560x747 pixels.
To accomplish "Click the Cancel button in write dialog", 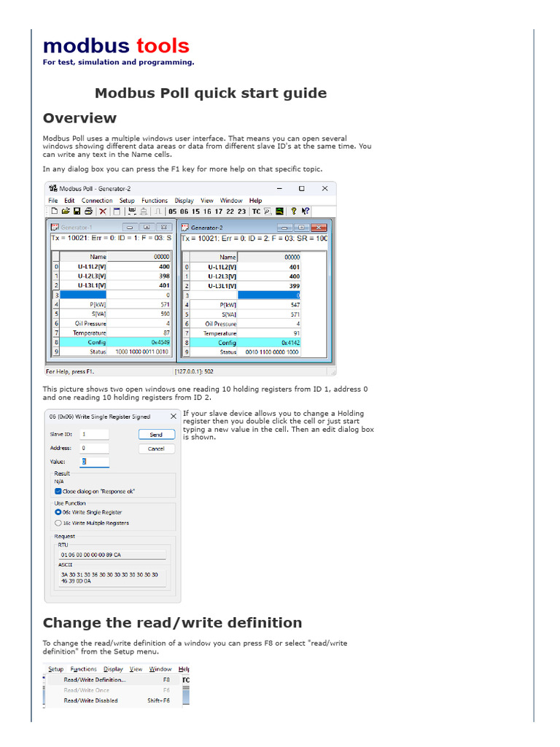I will 157,449.
